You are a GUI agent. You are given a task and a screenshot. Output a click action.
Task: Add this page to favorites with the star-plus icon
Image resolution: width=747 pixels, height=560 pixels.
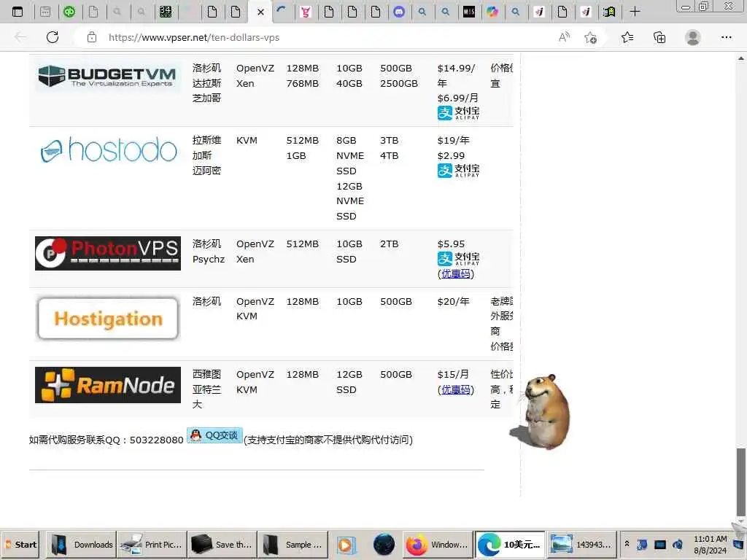point(591,38)
